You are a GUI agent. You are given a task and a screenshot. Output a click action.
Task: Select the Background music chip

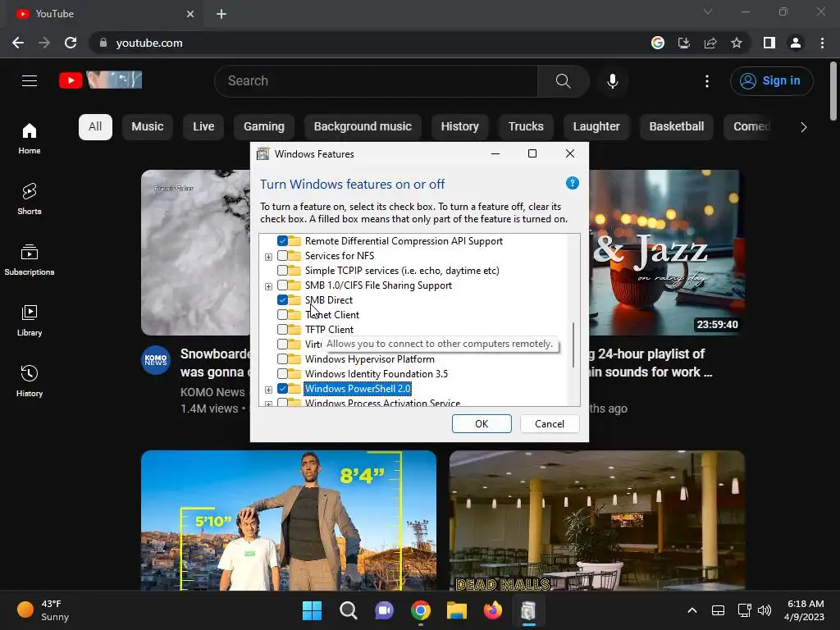coord(363,127)
